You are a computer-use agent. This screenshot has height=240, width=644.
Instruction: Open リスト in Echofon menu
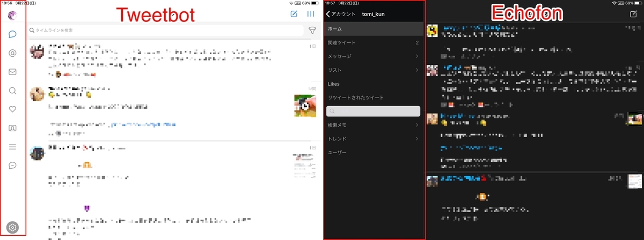(x=374, y=70)
